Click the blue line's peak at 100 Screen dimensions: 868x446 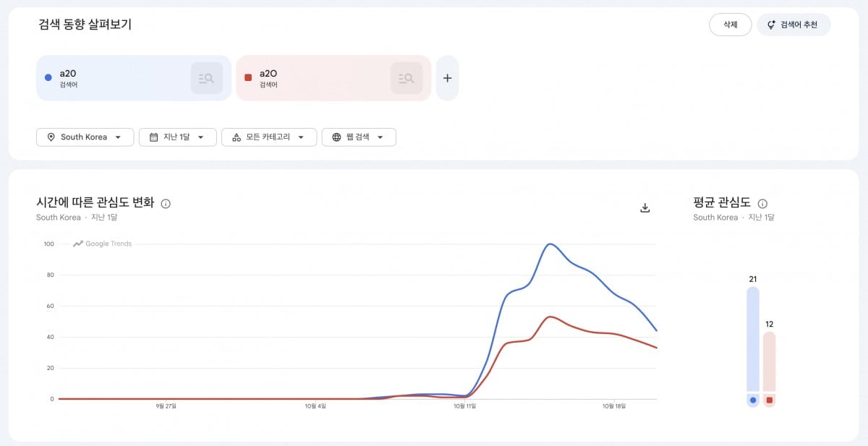[550, 244]
